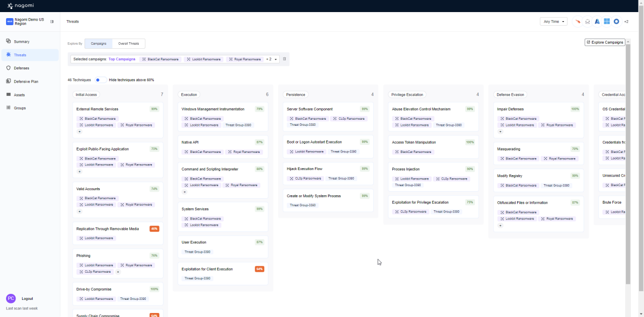Viewport: 644px width, 317px height.
Task: Click the Explore Campaigns button
Action: [605, 42]
